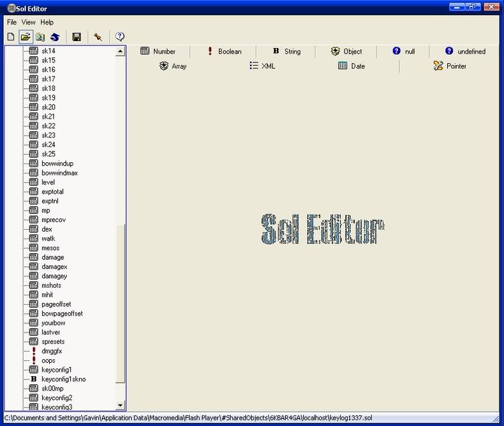Click the Pointer type icon
The height and width of the screenshot is (426, 504).
coord(438,66)
